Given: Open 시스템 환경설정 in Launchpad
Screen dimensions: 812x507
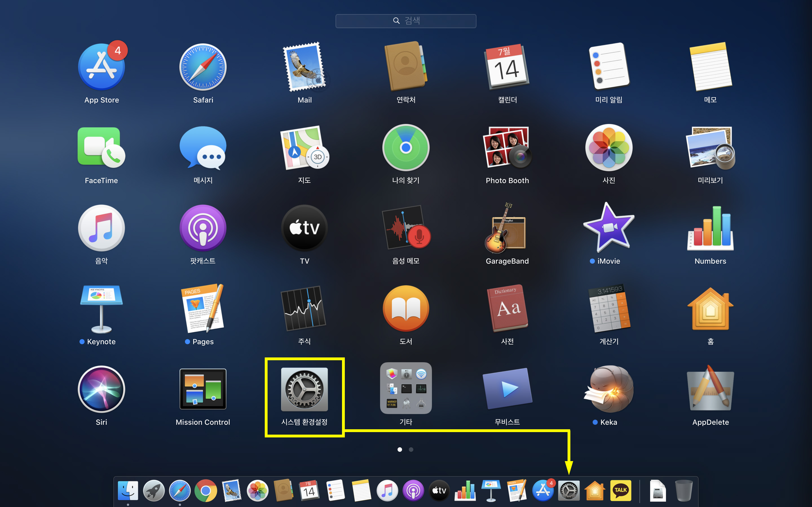Looking at the screenshot, I should point(304,389).
